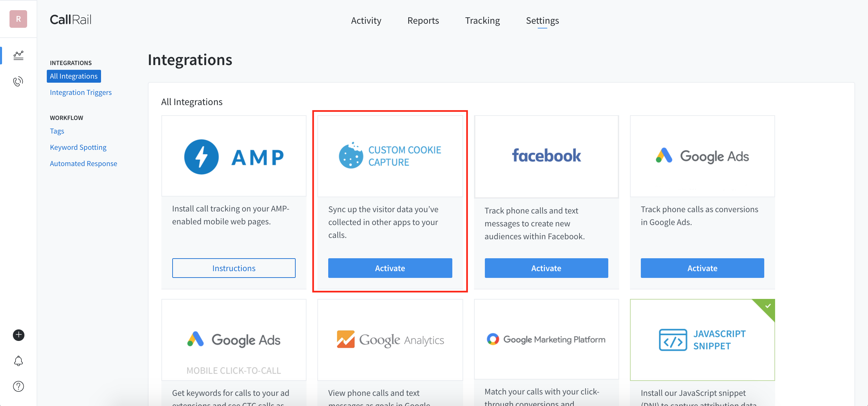Click the 'Integrations' page heading
The image size is (868, 406).
coord(190,60)
